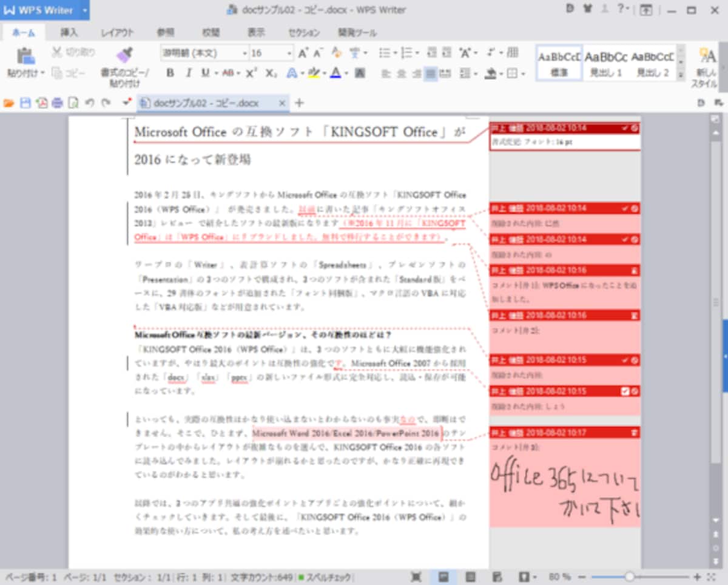Open the font name dropdown

(x=244, y=53)
